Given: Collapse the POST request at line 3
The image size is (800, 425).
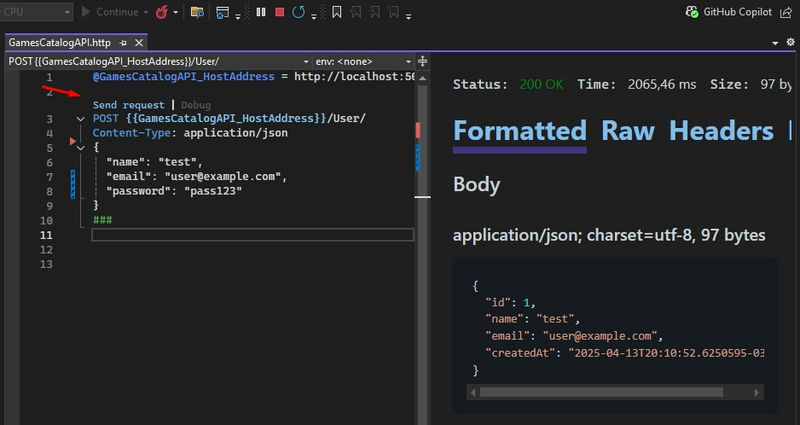Looking at the screenshot, I should (x=81, y=119).
